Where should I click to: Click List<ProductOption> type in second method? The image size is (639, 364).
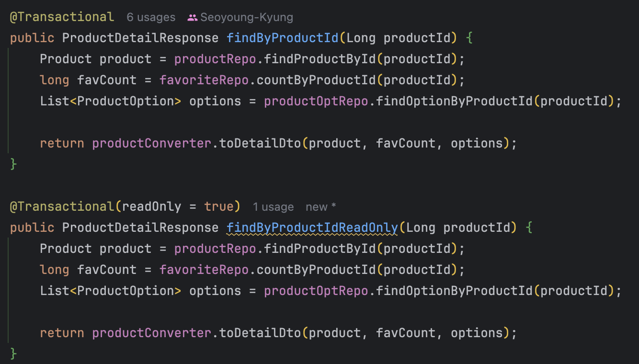pos(111,291)
